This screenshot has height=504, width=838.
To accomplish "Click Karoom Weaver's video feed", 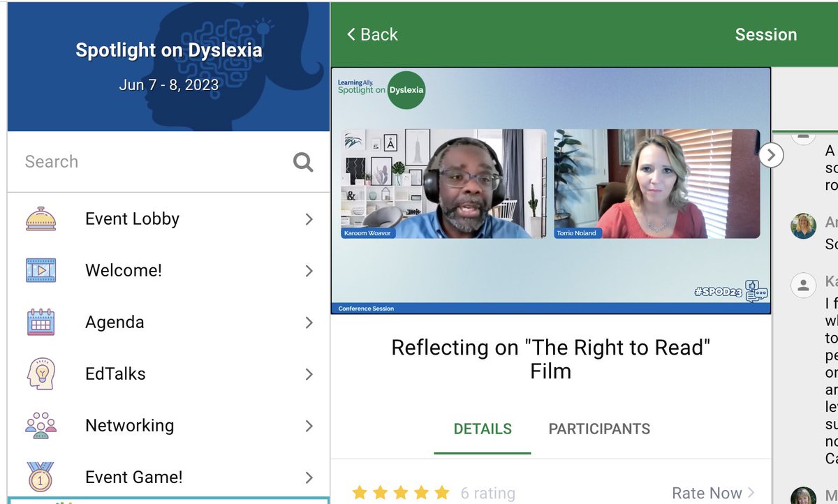I will click(444, 184).
